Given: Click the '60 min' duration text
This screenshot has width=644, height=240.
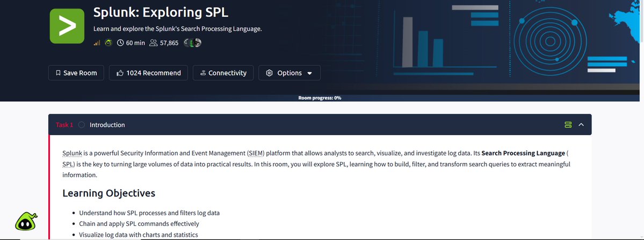Looking at the screenshot, I should (x=135, y=43).
